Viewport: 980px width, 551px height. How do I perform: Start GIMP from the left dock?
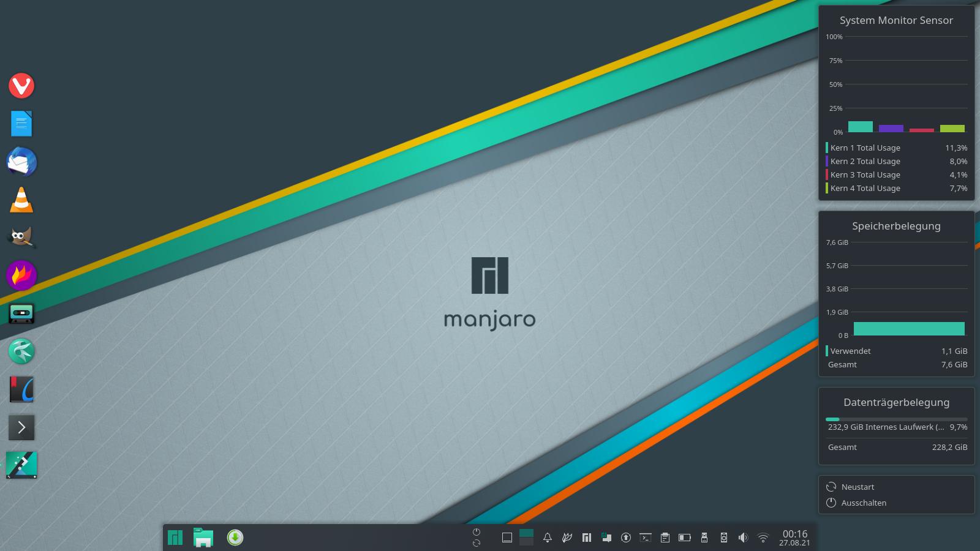coord(21,238)
